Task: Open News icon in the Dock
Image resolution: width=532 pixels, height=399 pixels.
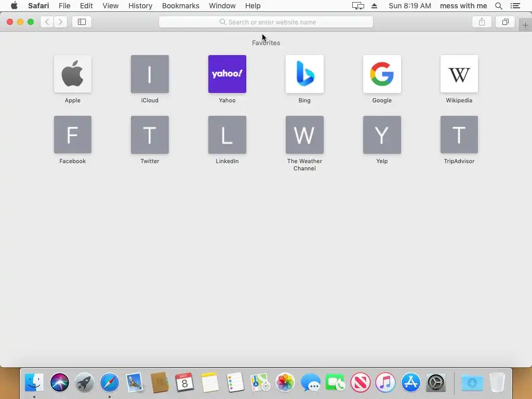Action: tap(361, 382)
